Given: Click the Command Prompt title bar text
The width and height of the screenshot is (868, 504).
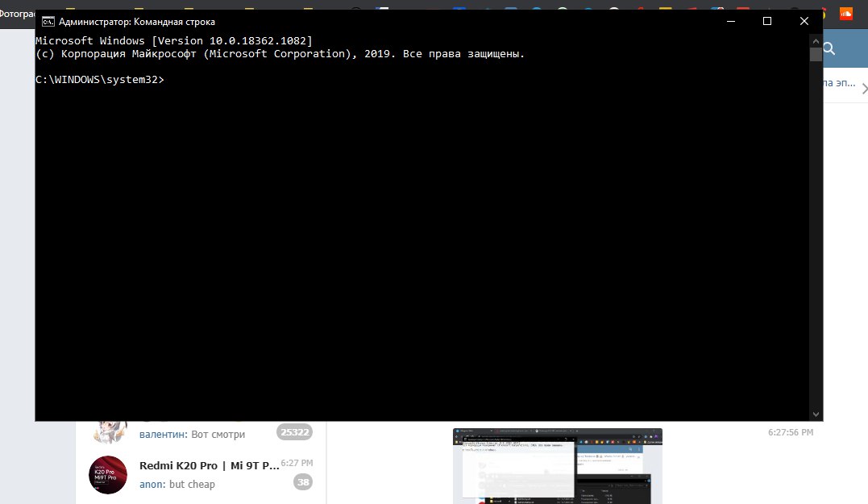Looking at the screenshot, I should click(137, 22).
